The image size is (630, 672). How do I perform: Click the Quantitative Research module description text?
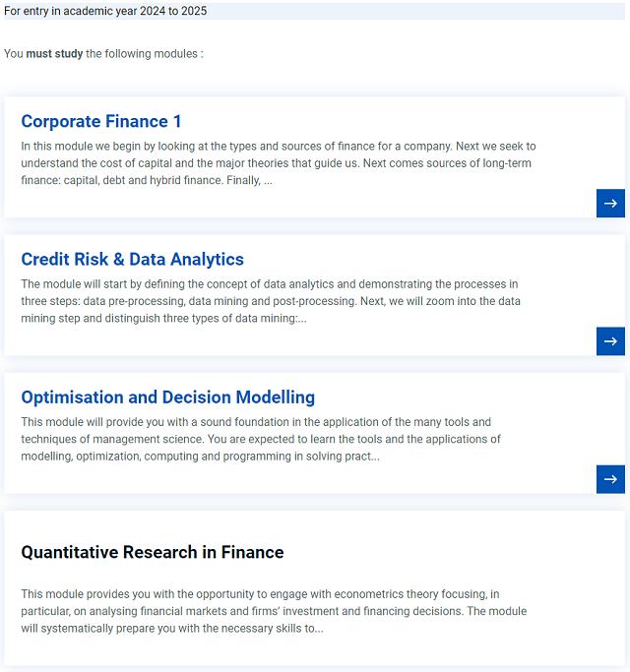[274, 611]
